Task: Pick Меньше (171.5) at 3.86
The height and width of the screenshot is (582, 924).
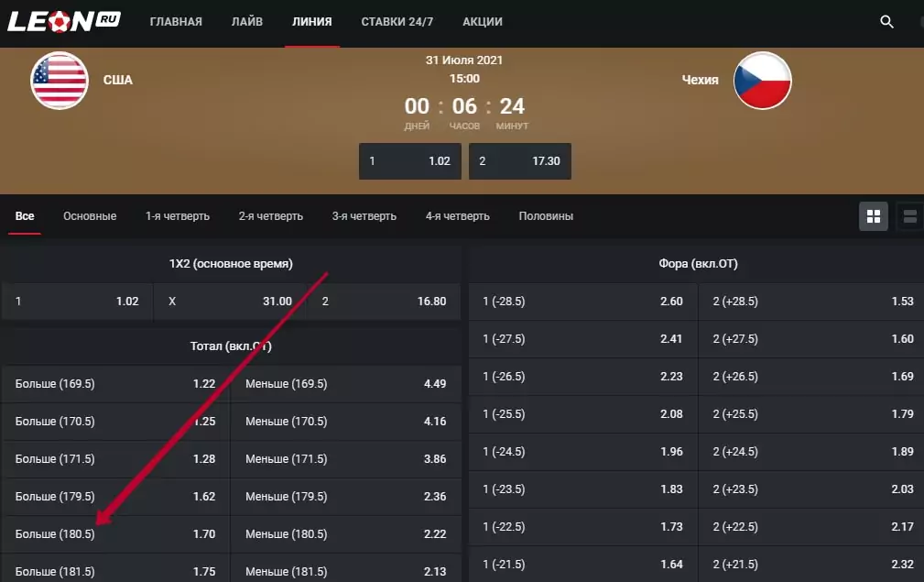Action: pyautogui.click(x=346, y=459)
